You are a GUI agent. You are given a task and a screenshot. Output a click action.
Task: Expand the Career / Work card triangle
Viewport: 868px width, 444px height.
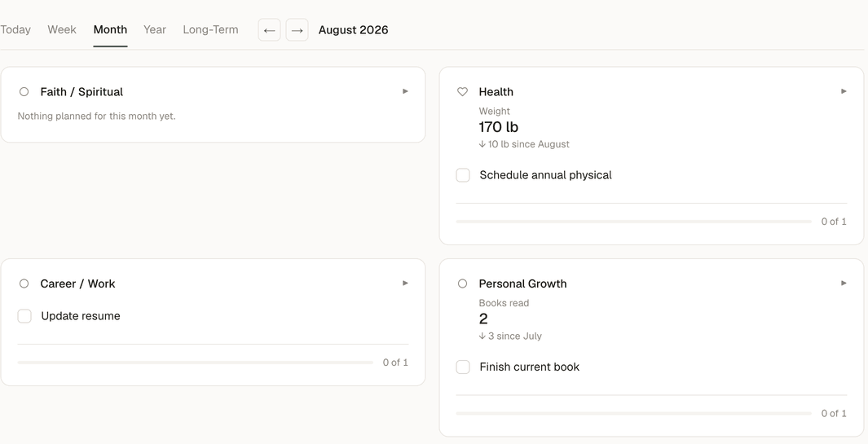405,284
